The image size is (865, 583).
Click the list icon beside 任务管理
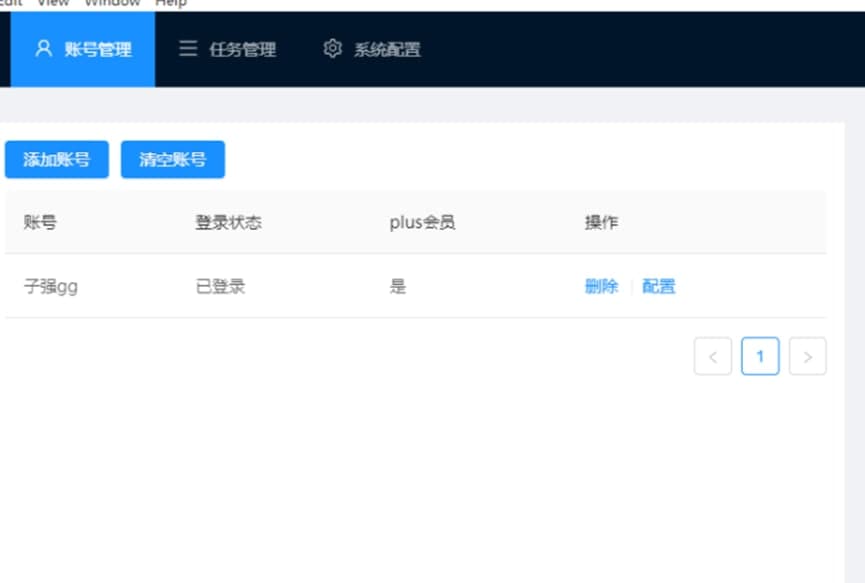[187, 49]
